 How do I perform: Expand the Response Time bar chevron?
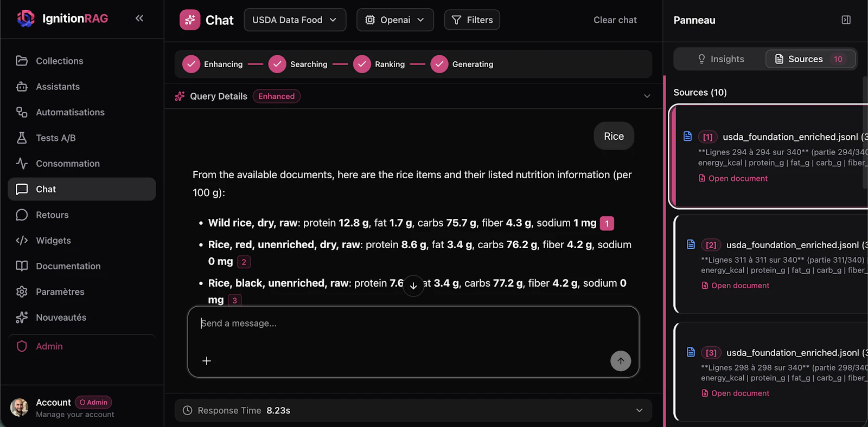click(x=639, y=410)
